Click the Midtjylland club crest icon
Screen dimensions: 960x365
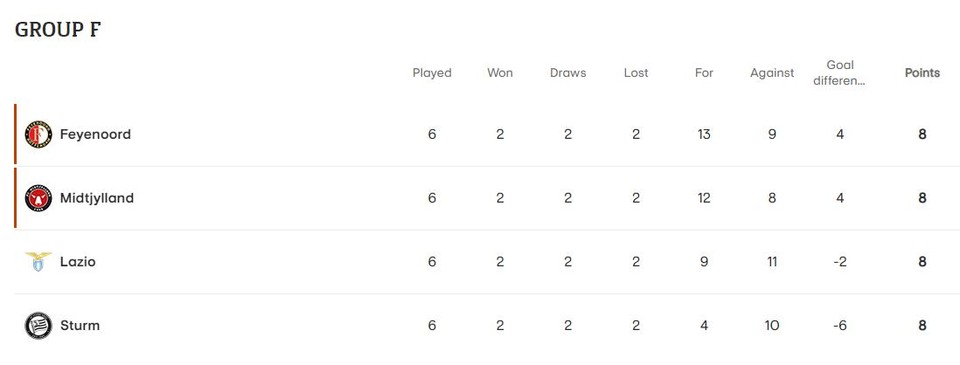[x=38, y=198]
